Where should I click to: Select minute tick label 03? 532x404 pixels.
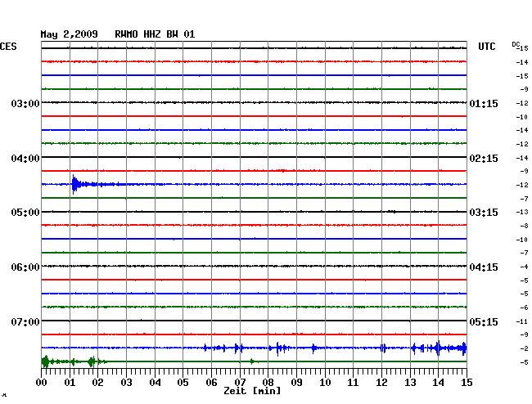pos(126,383)
